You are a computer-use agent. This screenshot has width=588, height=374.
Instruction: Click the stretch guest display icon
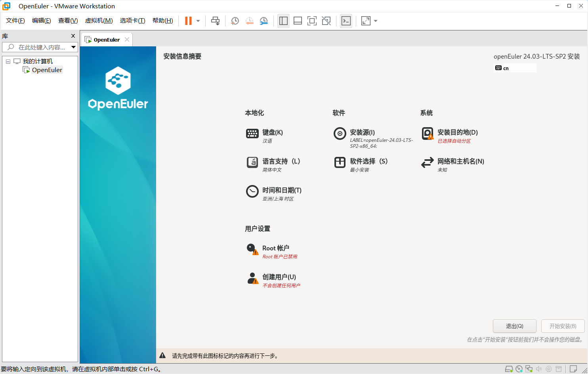pyautogui.click(x=366, y=21)
